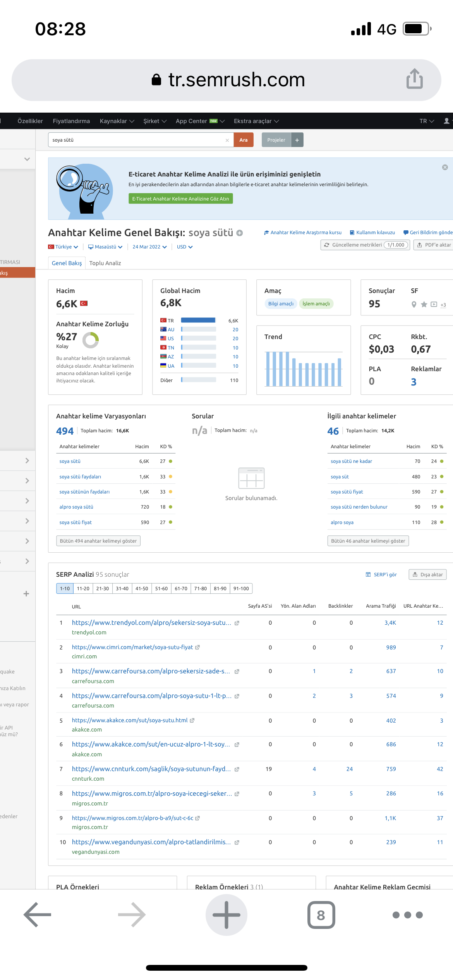Open external link icon for trendyol result

pos(237,623)
